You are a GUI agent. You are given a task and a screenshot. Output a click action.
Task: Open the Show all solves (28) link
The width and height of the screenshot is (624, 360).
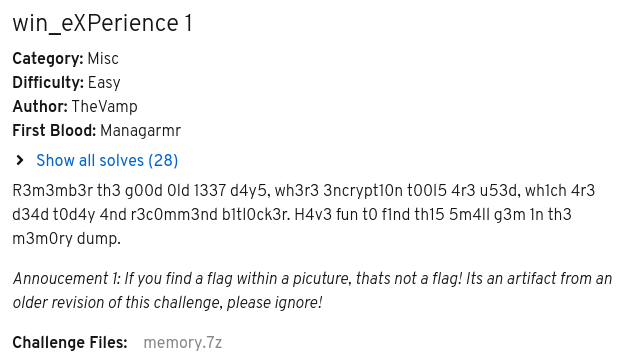coord(107,161)
